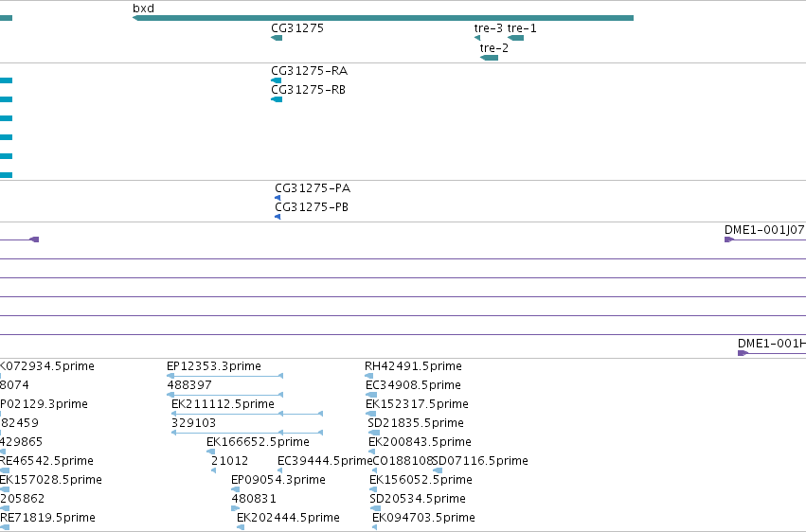Click the RE71819.5prime label
The height and width of the screenshot is (532, 806).
click(47, 518)
